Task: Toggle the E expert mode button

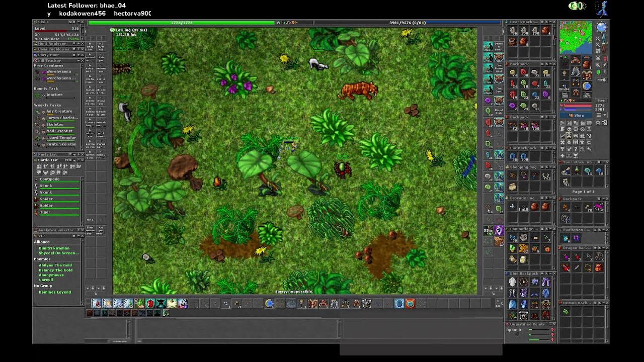Action: [x=605, y=72]
